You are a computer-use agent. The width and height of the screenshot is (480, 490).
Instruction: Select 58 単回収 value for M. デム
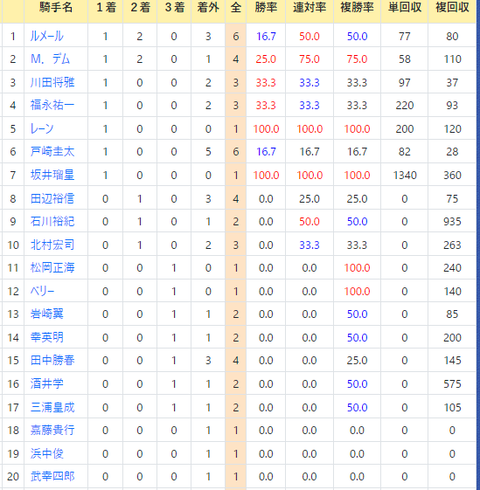click(x=405, y=59)
